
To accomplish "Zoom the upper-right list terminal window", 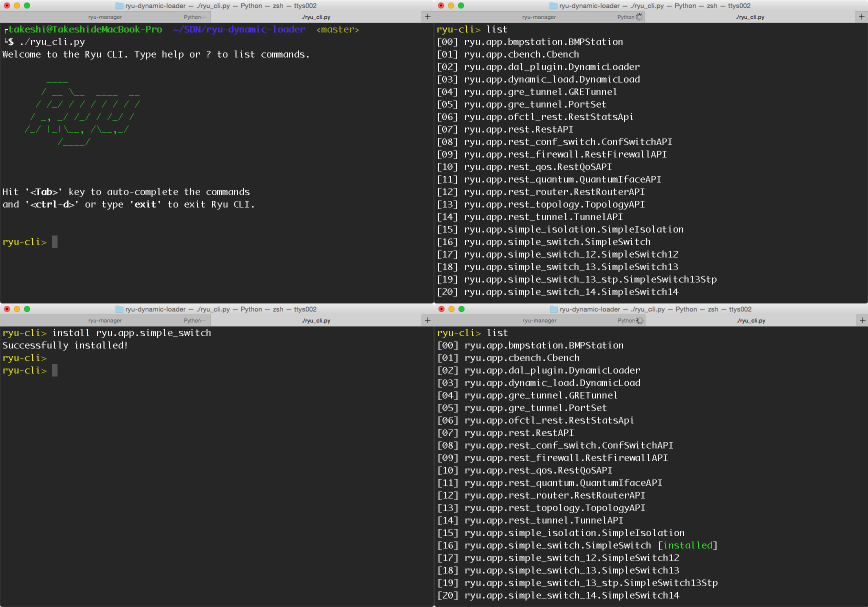I will coord(461,5).
